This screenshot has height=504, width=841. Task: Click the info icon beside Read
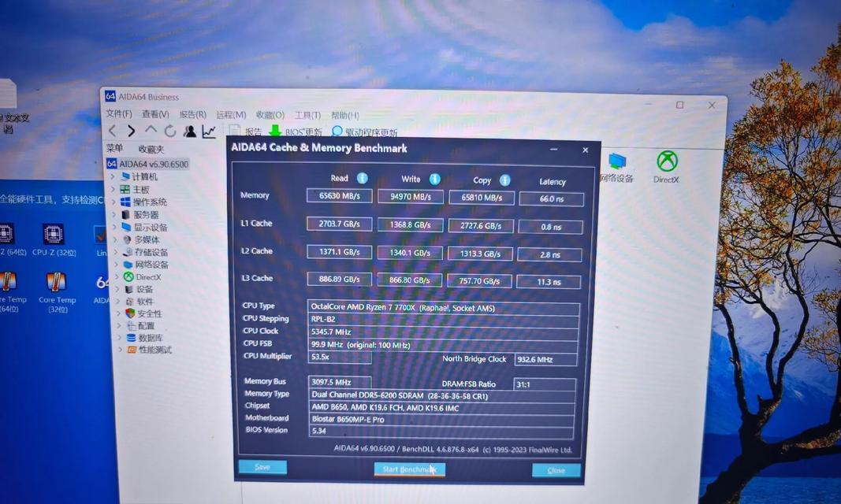pos(363,178)
